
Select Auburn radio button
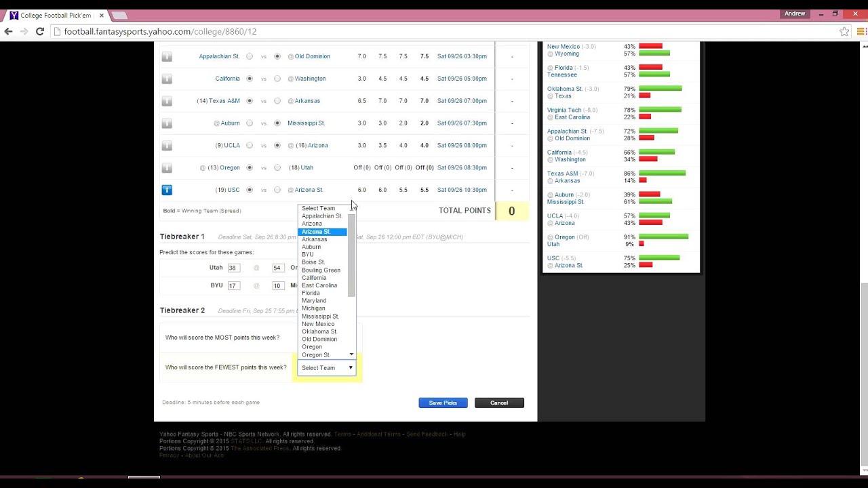tap(250, 123)
